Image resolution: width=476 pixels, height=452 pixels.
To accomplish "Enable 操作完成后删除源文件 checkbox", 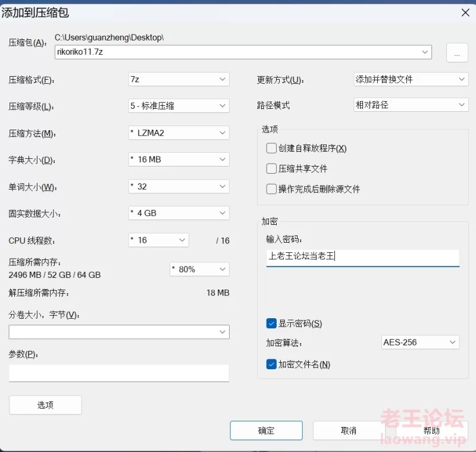I will [x=271, y=189].
